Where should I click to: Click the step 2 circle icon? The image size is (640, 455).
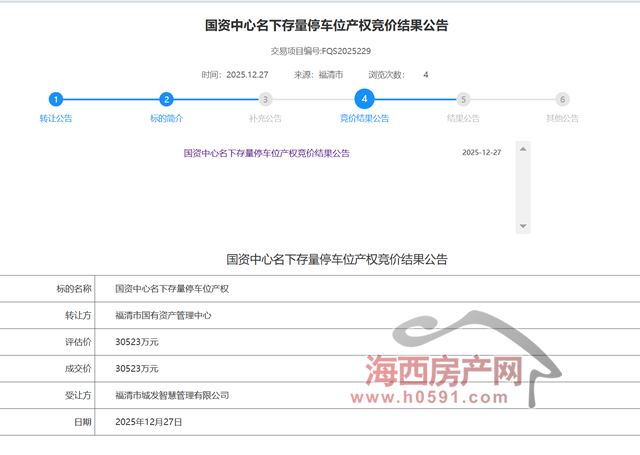pos(167,99)
